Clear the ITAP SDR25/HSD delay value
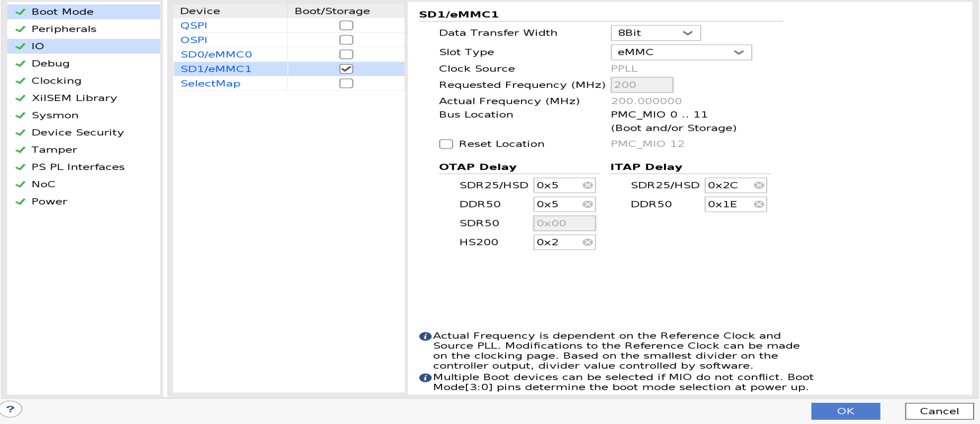The height and width of the screenshot is (424, 980). tap(758, 185)
